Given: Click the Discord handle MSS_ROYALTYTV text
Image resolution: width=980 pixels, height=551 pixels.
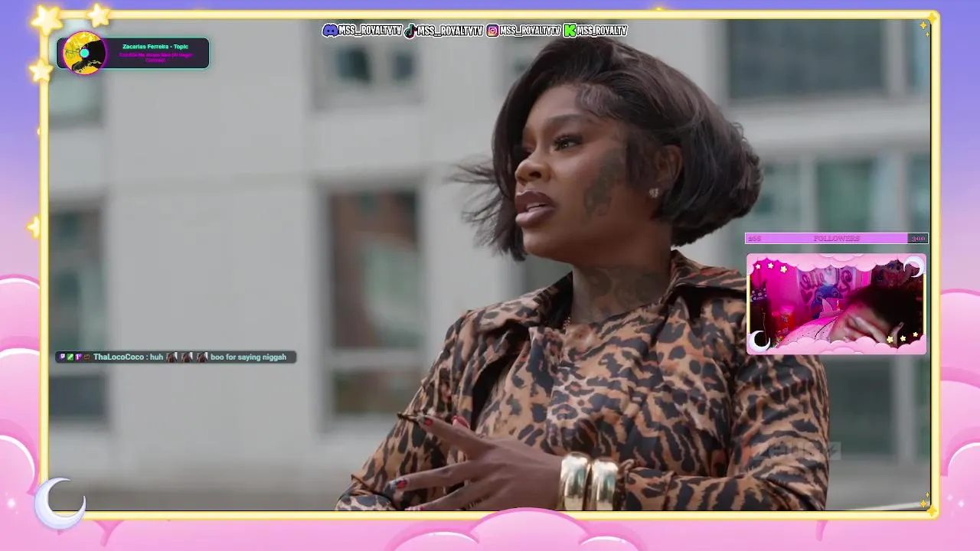Looking at the screenshot, I should 371,31.
